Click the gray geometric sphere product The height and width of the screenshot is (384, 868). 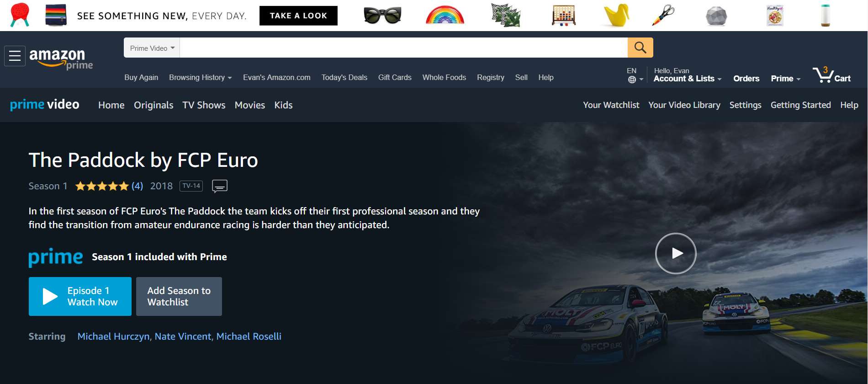click(x=716, y=16)
